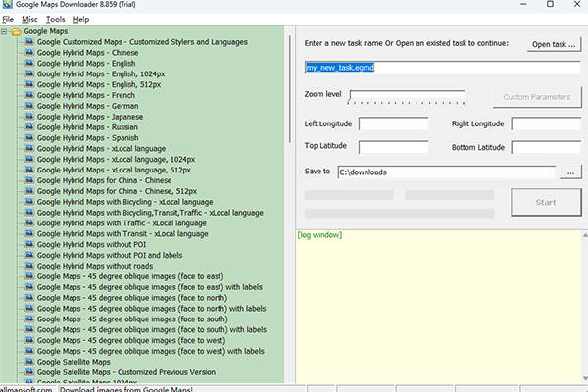Open the Tools menu
The height and width of the screenshot is (392, 588).
click(56, 20)
